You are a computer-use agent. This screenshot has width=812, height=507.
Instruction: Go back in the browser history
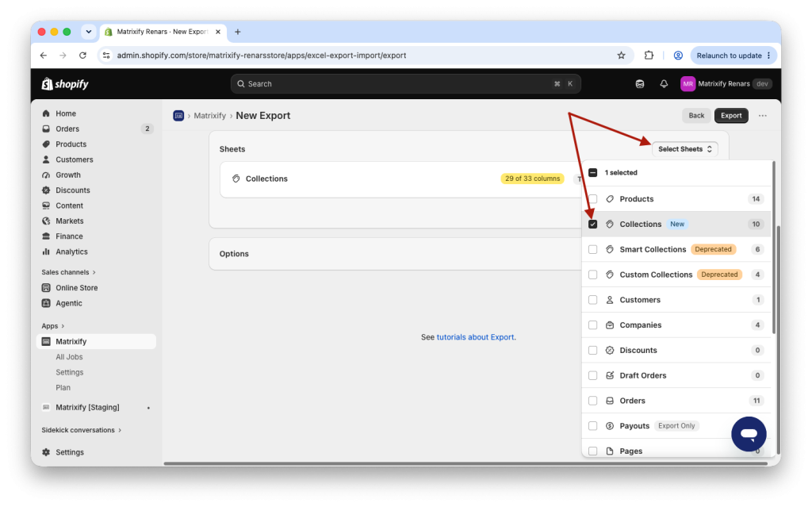(x=44, y=56)
